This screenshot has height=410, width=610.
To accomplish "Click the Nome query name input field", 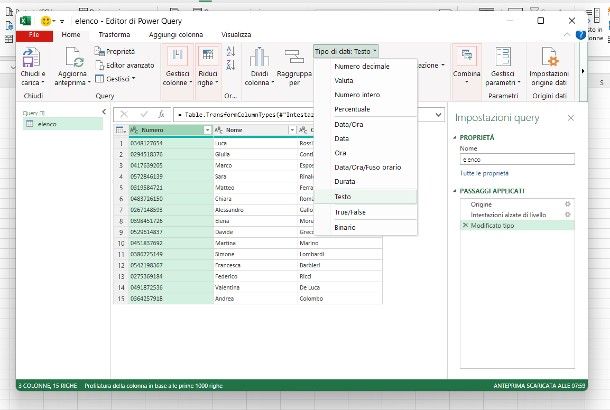I will point(517,159).
